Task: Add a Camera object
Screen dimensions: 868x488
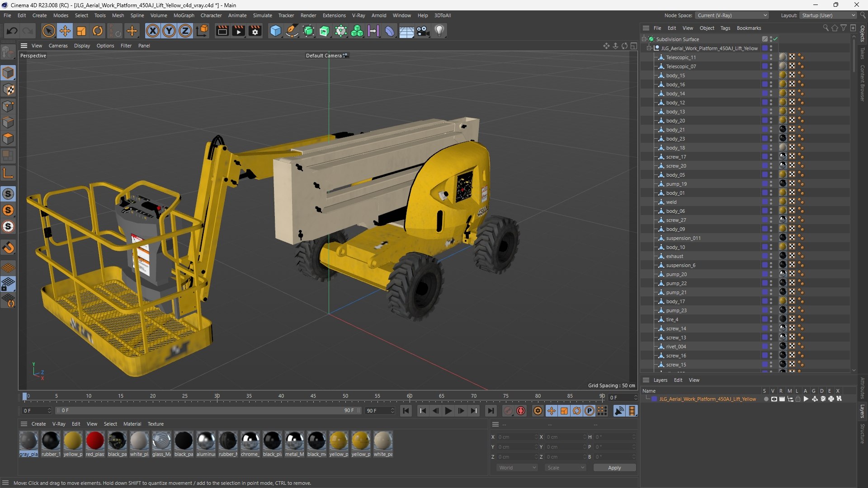Action: coord(423,31)
